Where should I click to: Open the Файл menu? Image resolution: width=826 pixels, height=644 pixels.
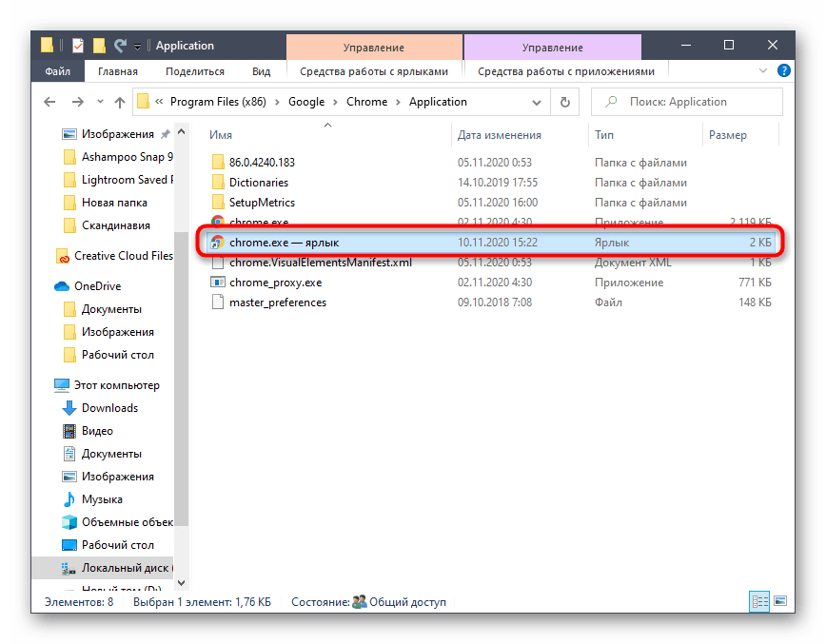(57, 71)
